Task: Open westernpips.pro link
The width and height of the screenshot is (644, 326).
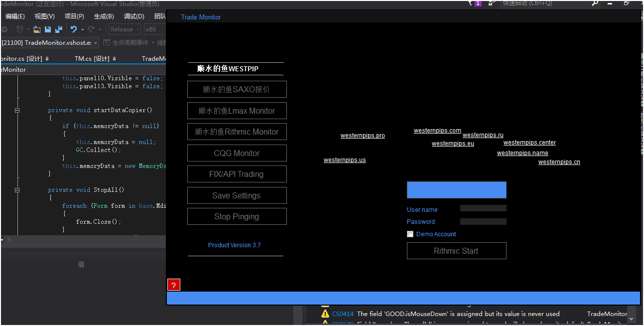Action: click(363, 136)
